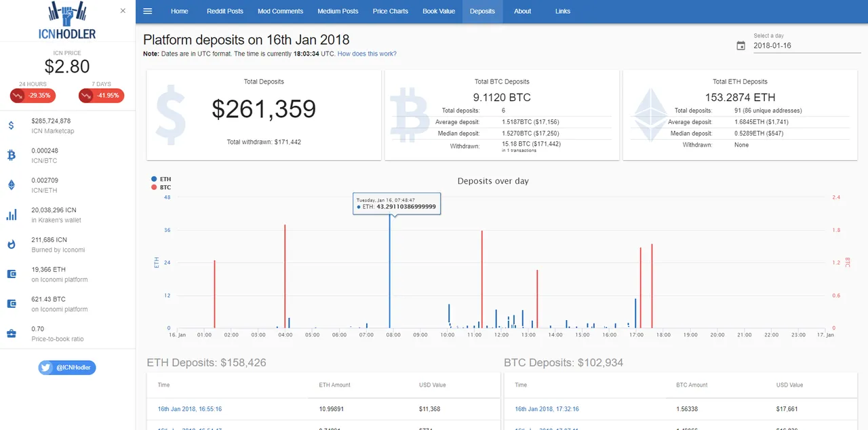Open the Reddit Posts tab

[x=225, y=12]
